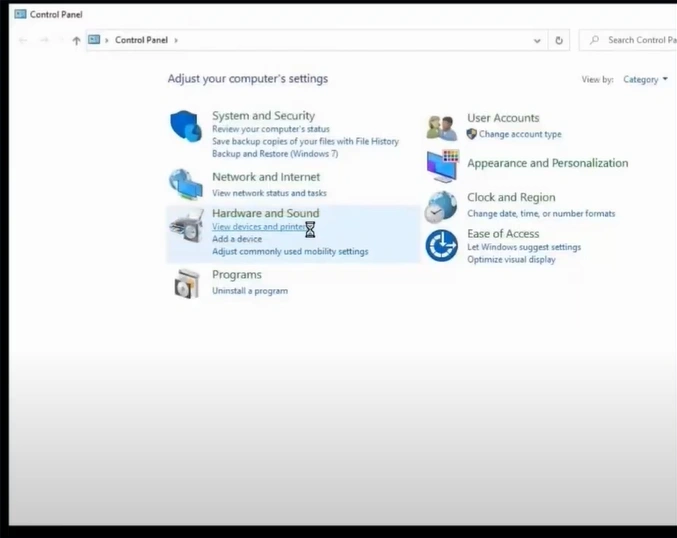
Task: Open the Ease of Access icon
Action: click(x=441, y=245)
